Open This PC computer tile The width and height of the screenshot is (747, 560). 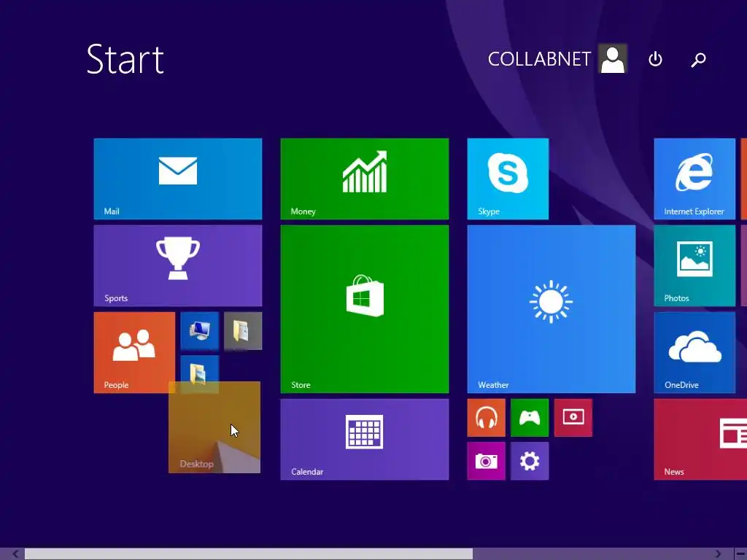tap(200, 331)
